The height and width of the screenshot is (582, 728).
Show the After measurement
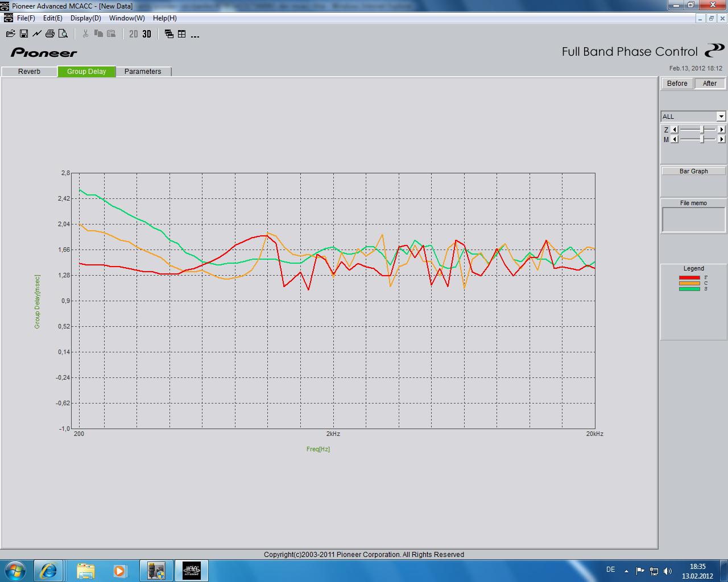(710, 84)
